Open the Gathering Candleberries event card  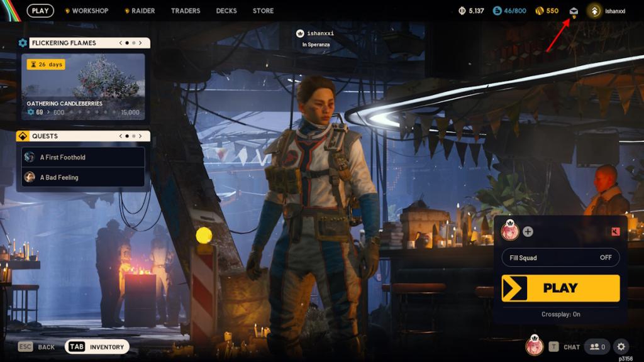tap(83, 86)
